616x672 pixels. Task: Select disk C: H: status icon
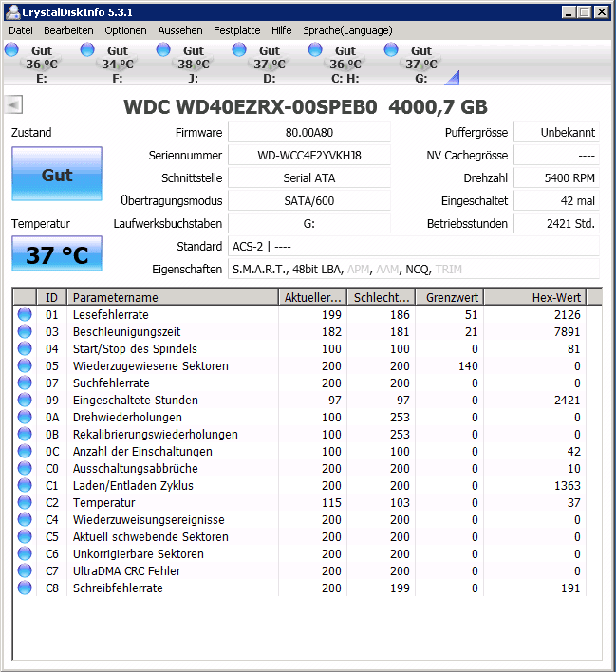click(x=315, y=49)
